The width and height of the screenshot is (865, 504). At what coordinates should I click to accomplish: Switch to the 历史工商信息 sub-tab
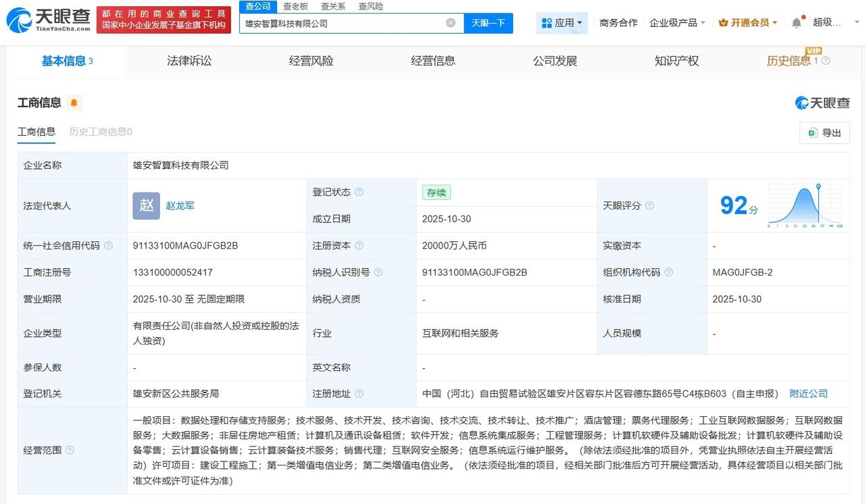(x=99, y=132)
